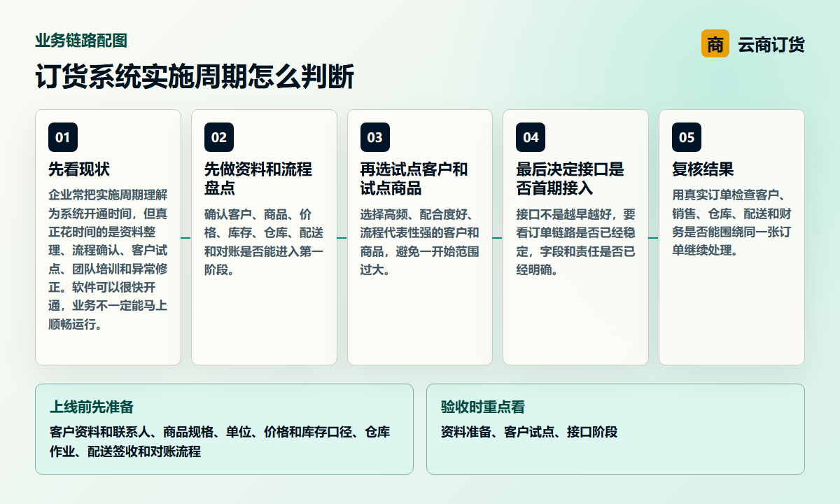
Task: Select the 01 step badge
Action: pyautogui.click(x=63, y=137)
